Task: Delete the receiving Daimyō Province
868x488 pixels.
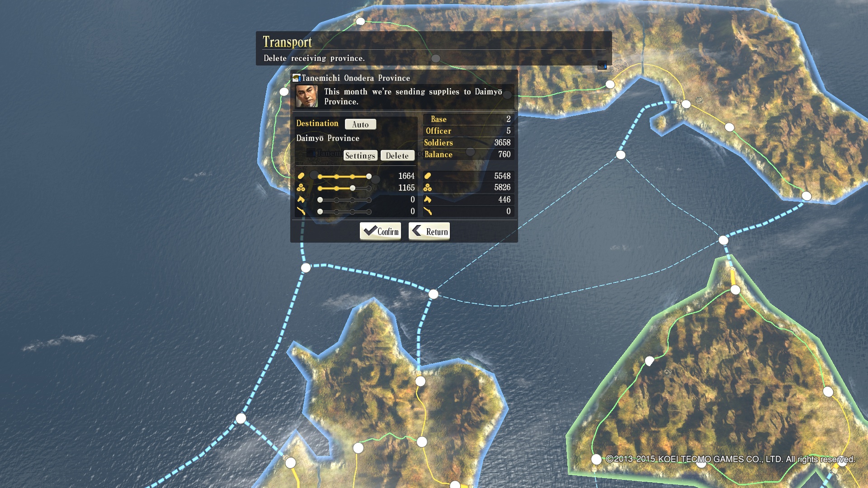Action: coord(397,155)
